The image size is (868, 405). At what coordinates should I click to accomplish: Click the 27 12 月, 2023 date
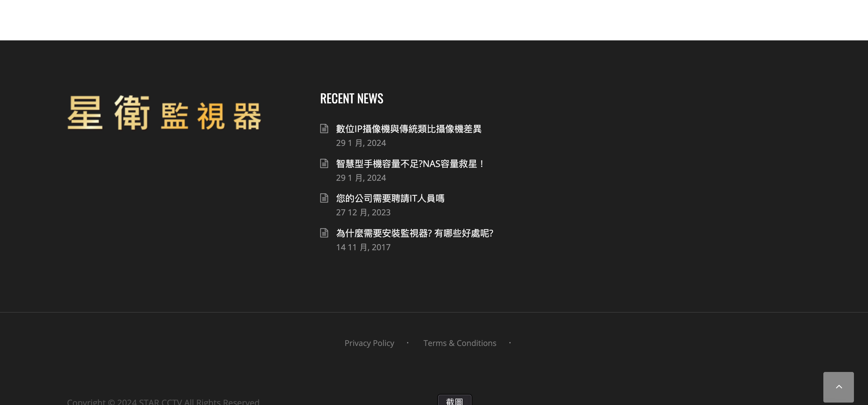point(363,213)
